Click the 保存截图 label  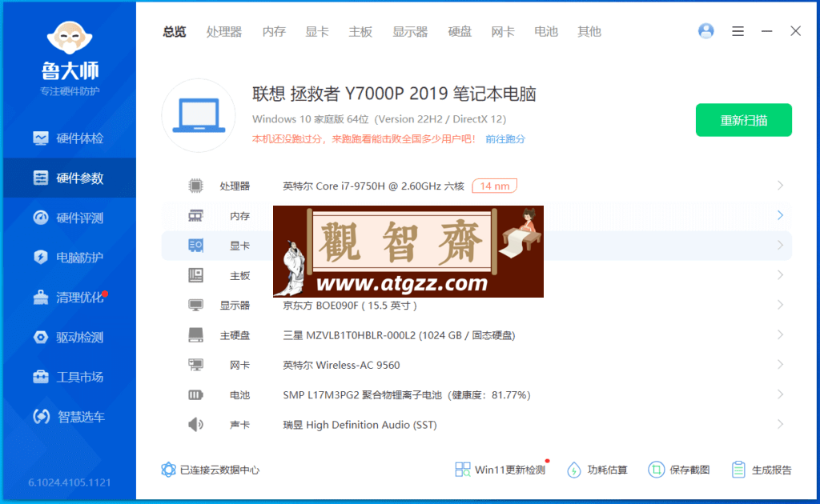pos(689,470)
